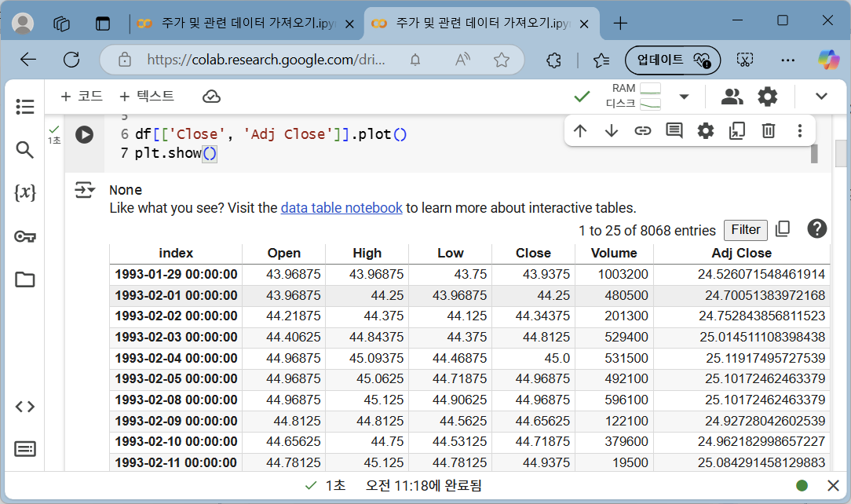Dismiss the bottom status bar with X
This screenshot has width=851, height=504.
833,486
